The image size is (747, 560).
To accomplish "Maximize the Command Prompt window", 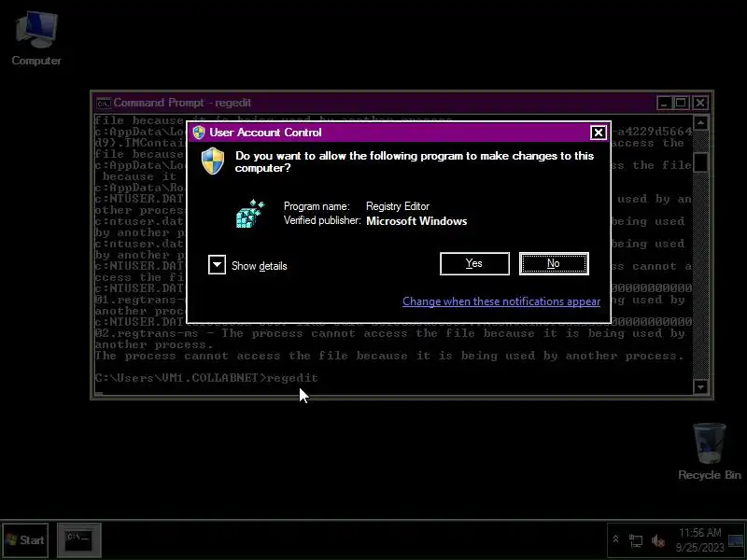I will click(682, 103).
